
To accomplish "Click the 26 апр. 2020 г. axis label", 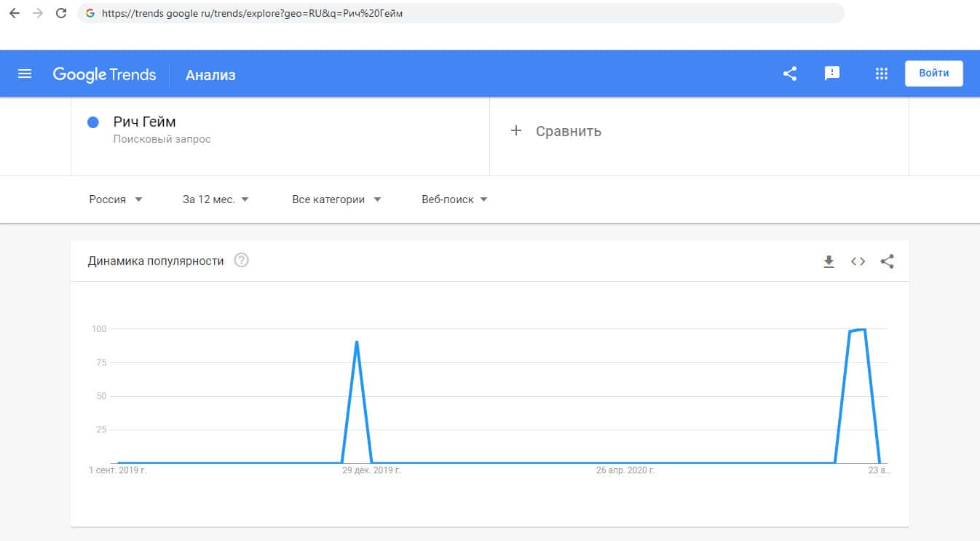I will (x=625, y=471).
